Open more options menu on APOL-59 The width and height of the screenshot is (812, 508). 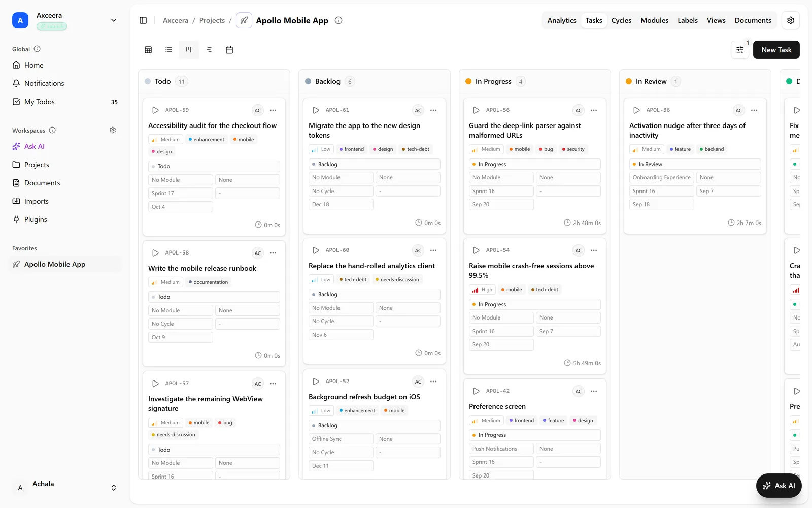click(x=273, y=110)
